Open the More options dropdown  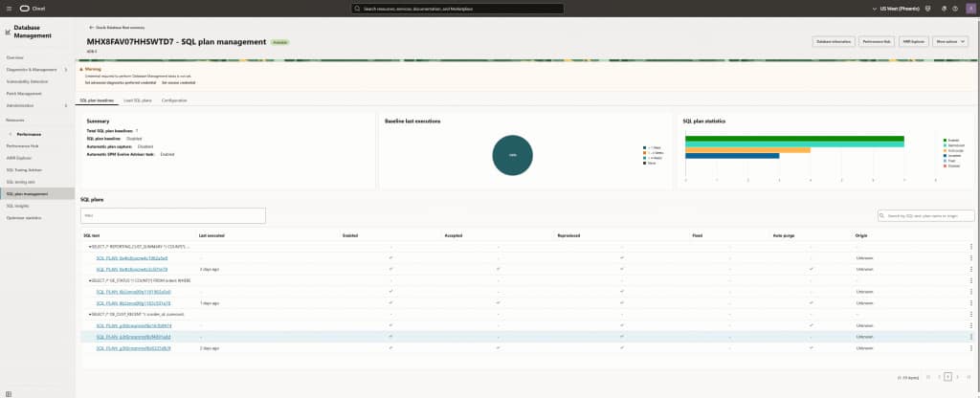[950, 41]
